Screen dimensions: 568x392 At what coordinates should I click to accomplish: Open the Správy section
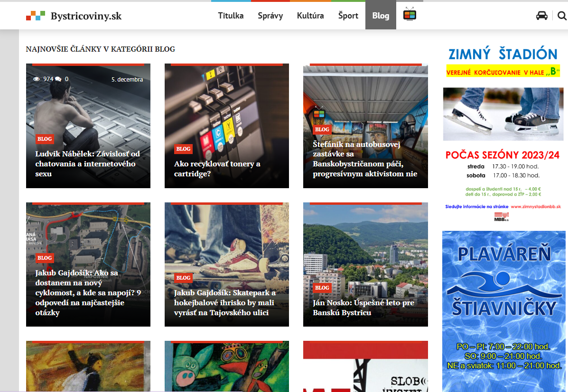point(270,16)
